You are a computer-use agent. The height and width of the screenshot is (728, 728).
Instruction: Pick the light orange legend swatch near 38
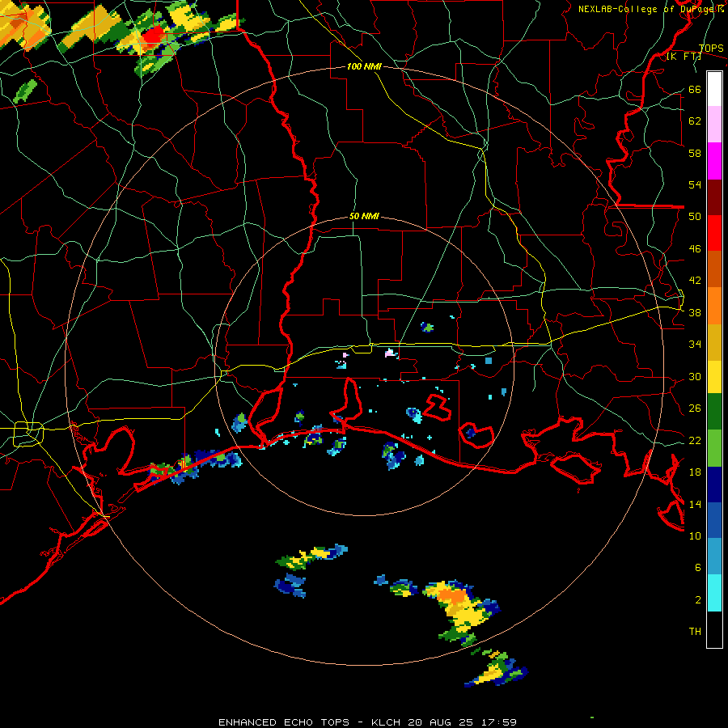(x=714, y=306)
